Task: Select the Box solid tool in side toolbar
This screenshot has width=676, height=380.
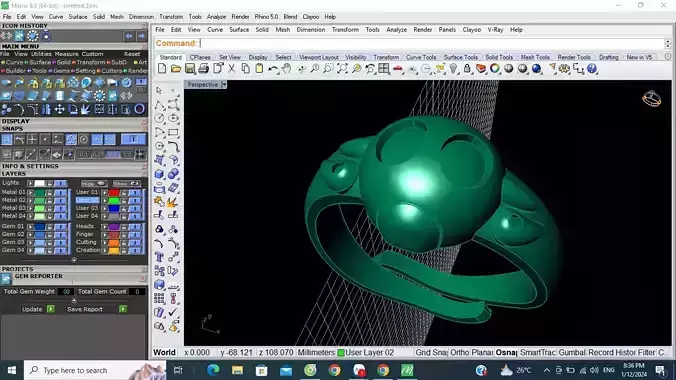Action: click(159, 174)
